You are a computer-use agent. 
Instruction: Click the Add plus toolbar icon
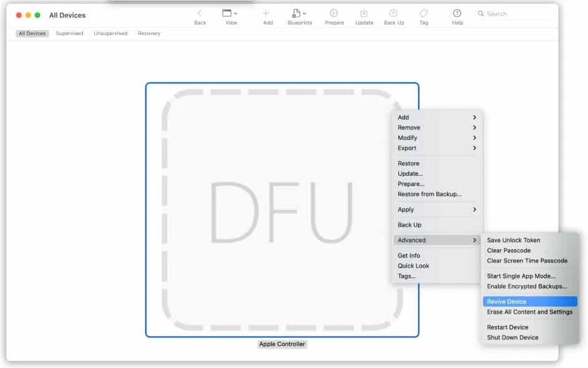266,13
